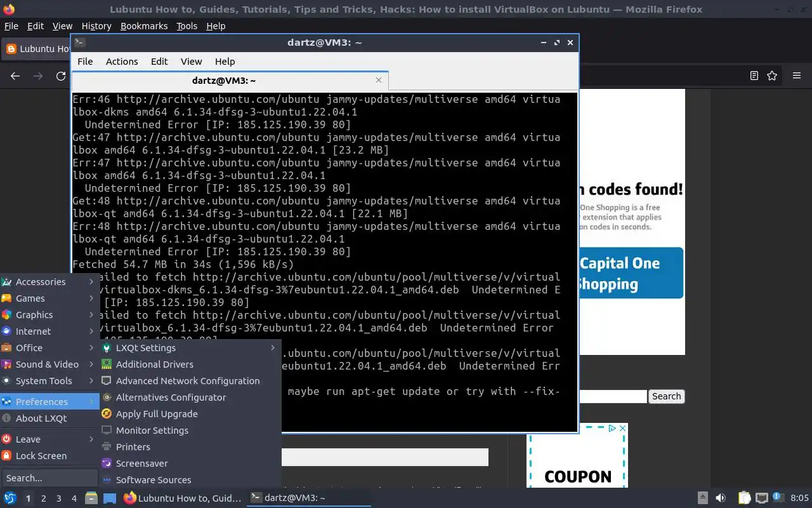This screenshot has height=508, width=812.
Task: Open the update notifier tray icon
Action: 777,497
